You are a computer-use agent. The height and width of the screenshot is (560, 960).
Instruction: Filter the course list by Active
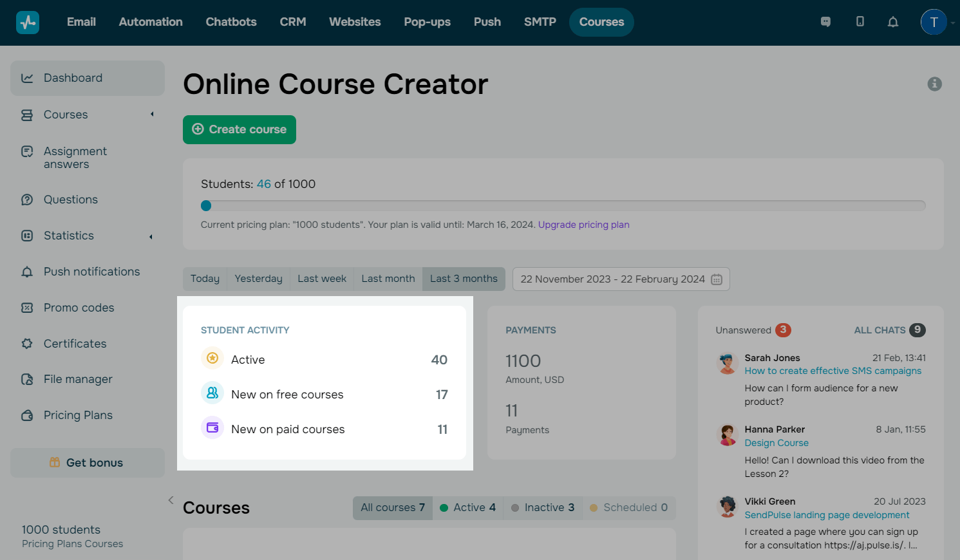pyautogui.click(x=467, y=508)
